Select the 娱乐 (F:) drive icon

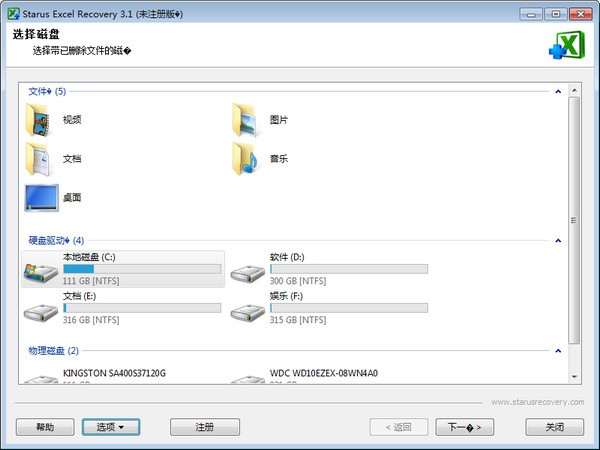(248, 310)
